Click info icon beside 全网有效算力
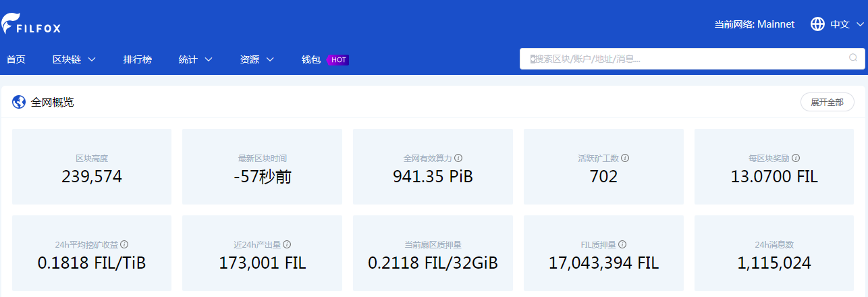Screen dimensions: 868x297 click(458, 158)
